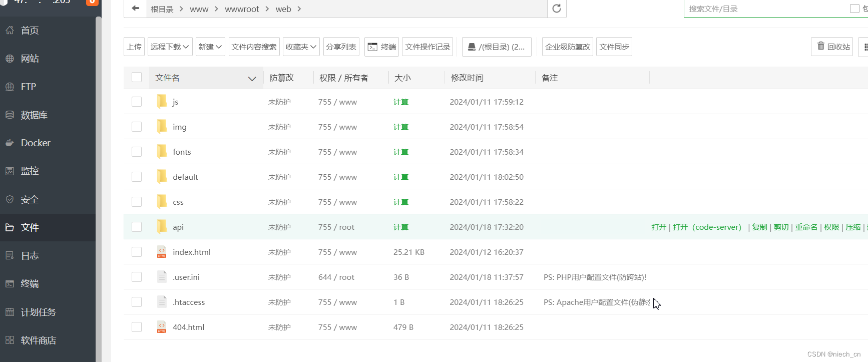
Task: Click the shield icon beside 安全
Action: (10, 199)
